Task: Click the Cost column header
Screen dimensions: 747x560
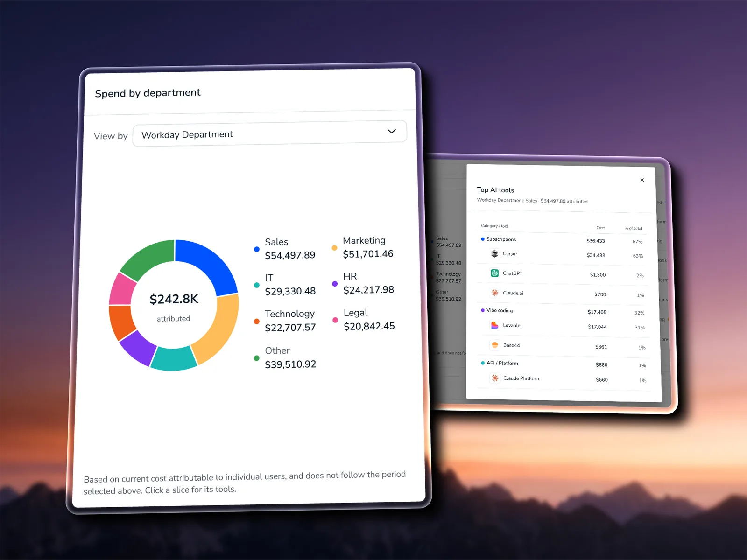Action: [x=600, y=228]
